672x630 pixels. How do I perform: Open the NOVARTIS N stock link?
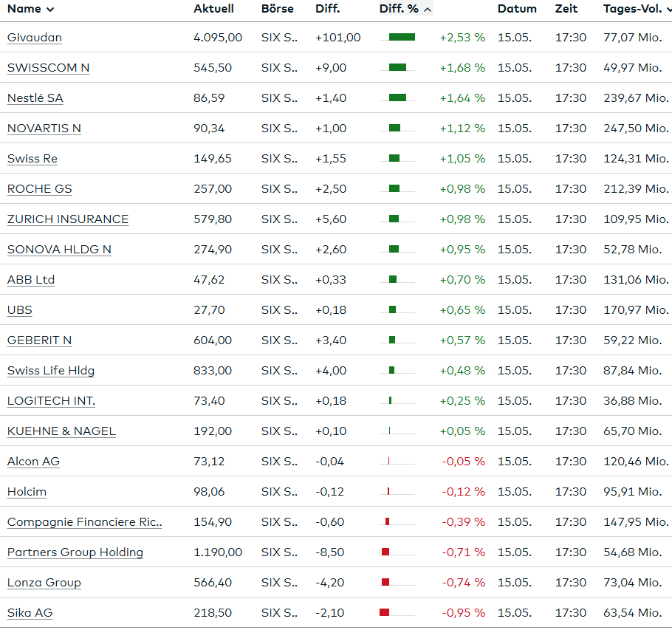44,129
